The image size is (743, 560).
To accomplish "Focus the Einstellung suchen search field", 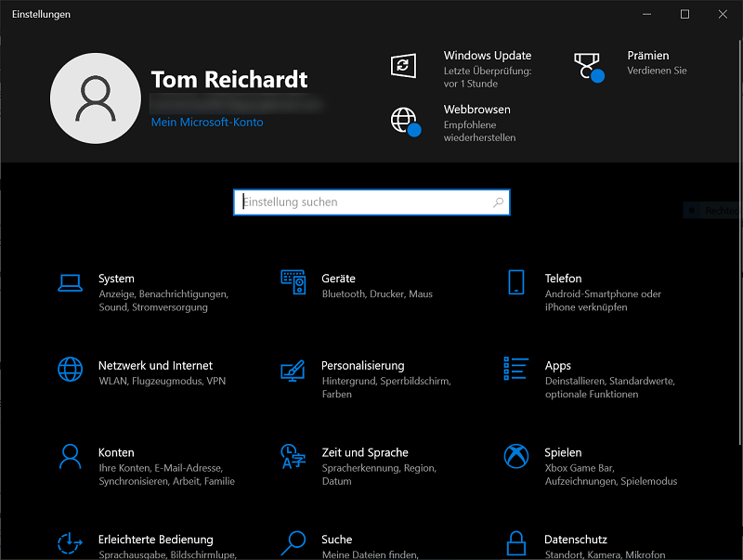I will pyautogui.click(x=371, y=202).
